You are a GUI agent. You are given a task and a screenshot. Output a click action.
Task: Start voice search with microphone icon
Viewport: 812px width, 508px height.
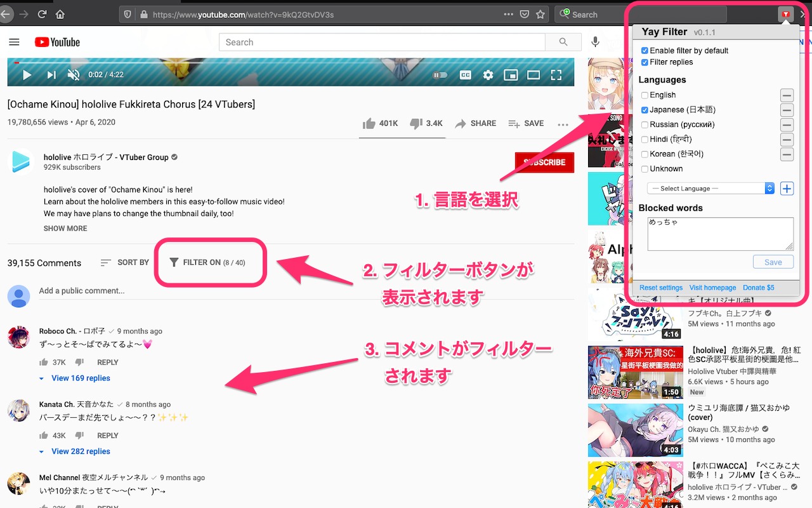point(595,43)
